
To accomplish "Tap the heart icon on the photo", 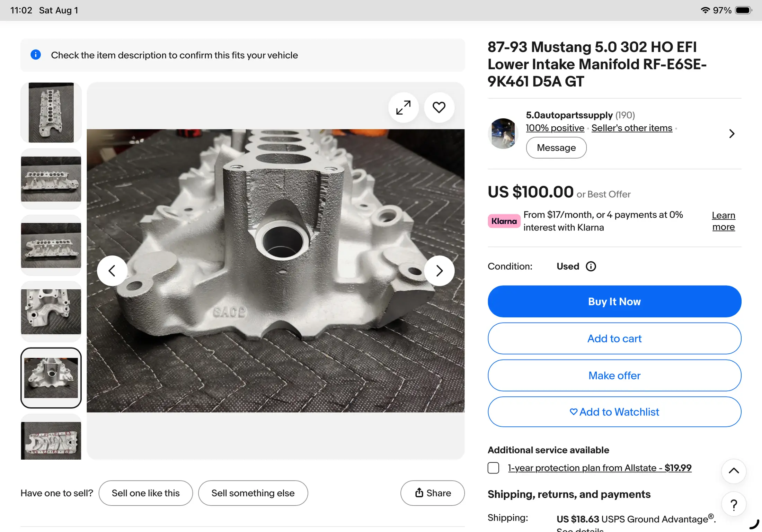I will click(439, 108).
